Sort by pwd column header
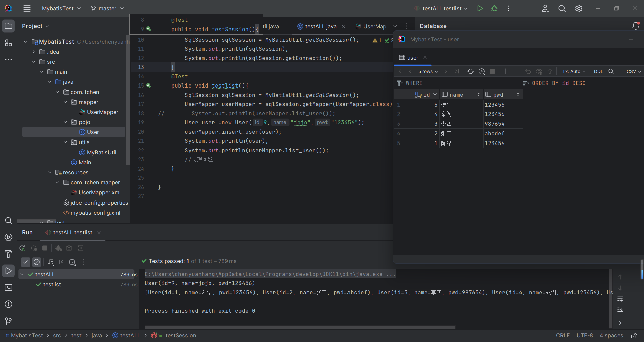This screenshot has height=342, width=644. [502, 95]
